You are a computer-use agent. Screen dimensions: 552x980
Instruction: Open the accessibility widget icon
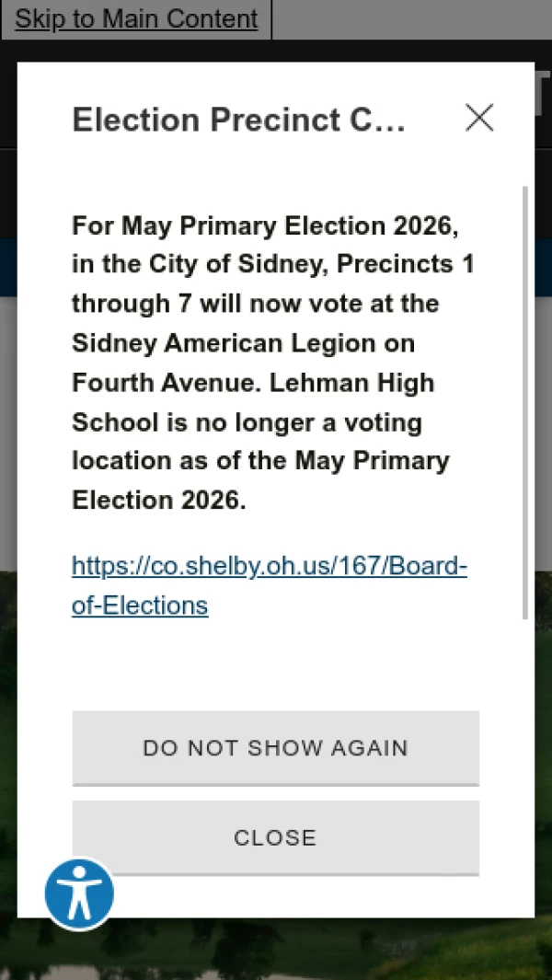79,894
